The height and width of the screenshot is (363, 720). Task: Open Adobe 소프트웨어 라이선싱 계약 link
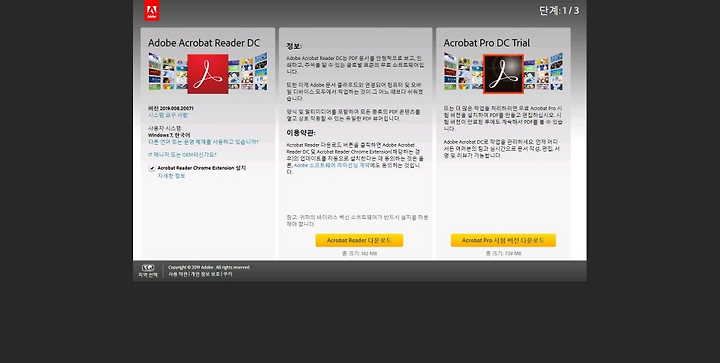pos(332,165)
